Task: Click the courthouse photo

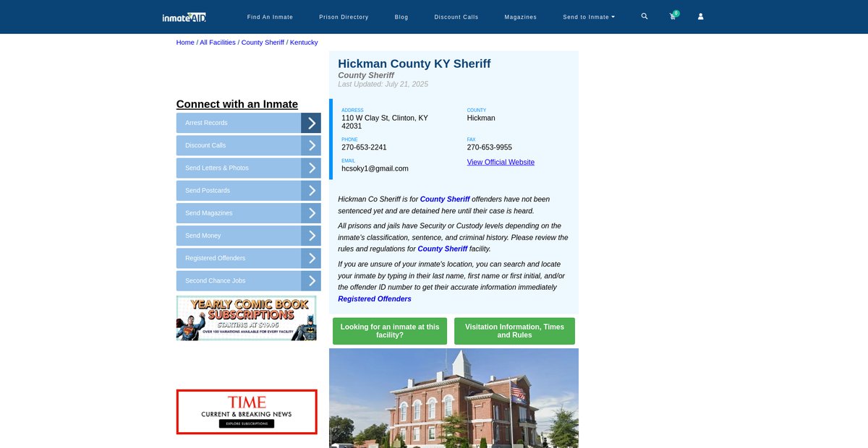Action: tap(454, 398)
